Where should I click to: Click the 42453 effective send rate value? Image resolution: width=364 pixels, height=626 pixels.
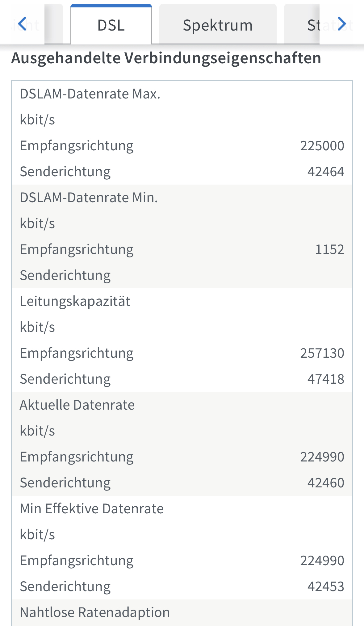(x=326, y=586)
